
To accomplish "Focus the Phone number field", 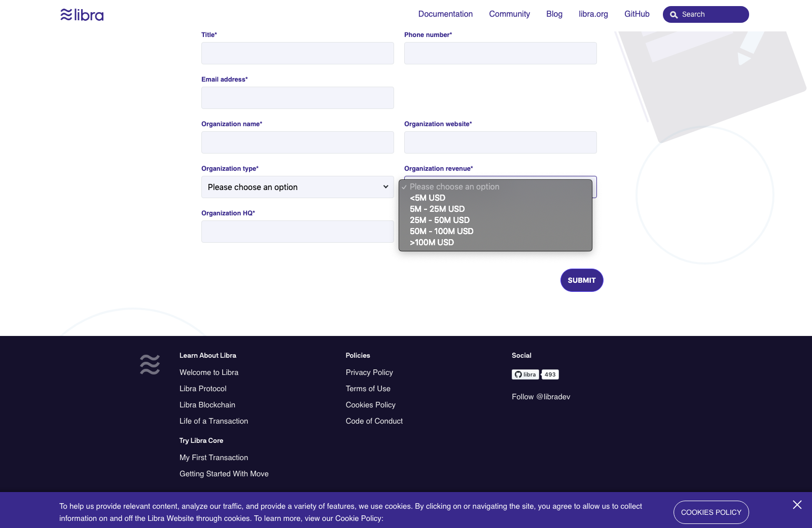I will (x=501, y=53).
